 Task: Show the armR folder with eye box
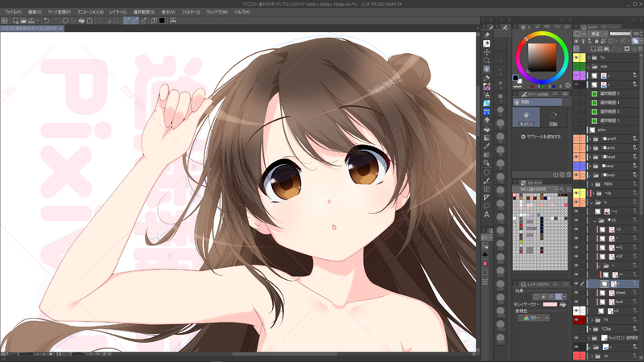click(x=576, y=138)
